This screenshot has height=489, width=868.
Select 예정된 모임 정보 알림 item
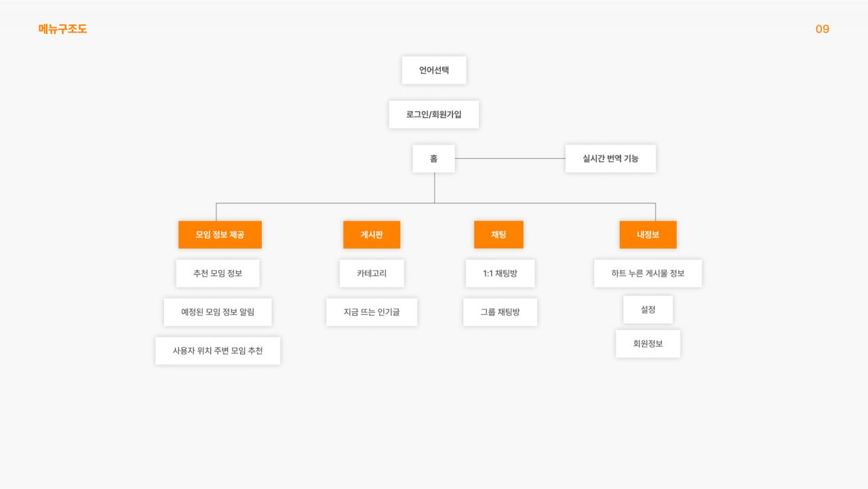218,312
